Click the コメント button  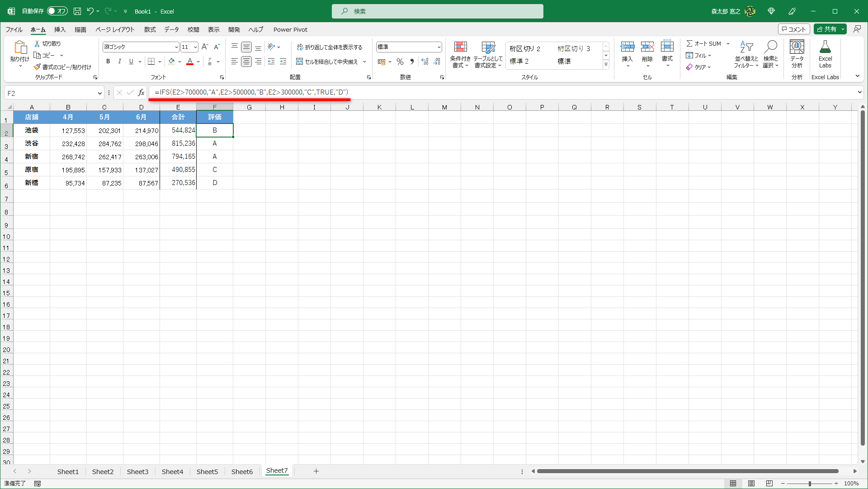(x=794, y=28)
